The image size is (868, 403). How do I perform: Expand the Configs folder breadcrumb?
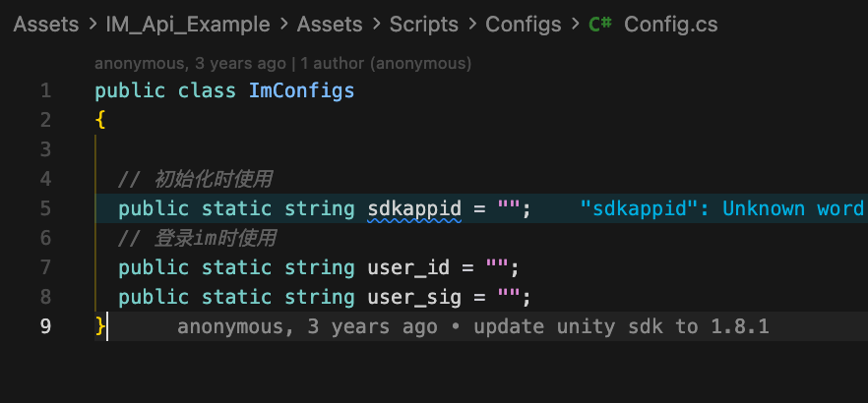coord(523,25)
